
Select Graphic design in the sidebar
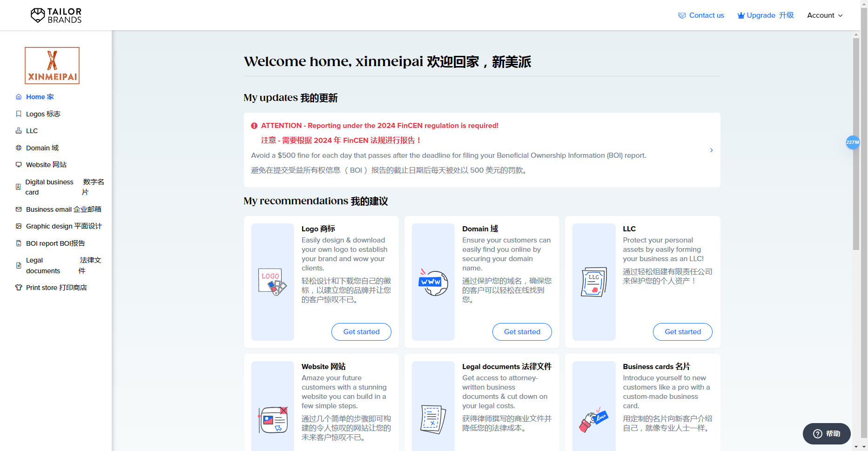point(63,226)
